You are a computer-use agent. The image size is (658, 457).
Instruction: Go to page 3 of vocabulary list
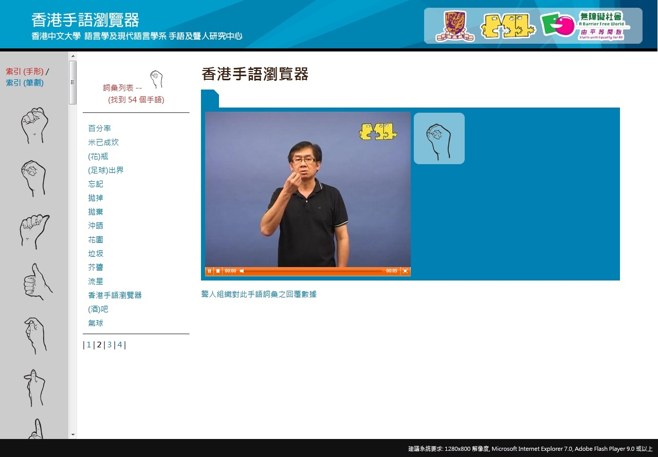[x=109, y=345]
